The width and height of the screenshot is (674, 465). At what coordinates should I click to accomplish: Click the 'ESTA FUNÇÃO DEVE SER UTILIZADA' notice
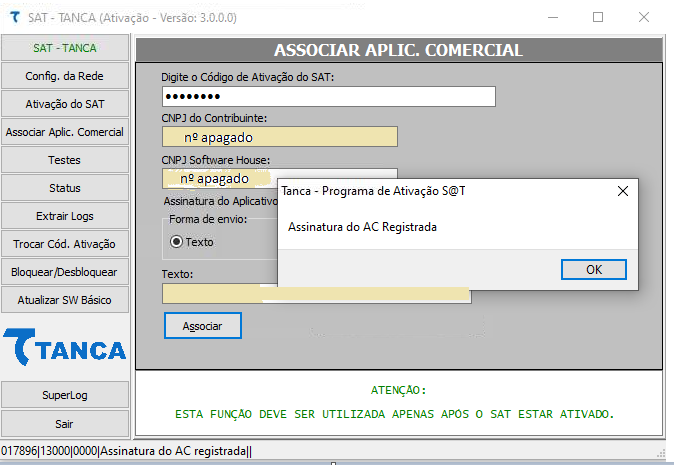pyautogui.click(x=394, y=414)
